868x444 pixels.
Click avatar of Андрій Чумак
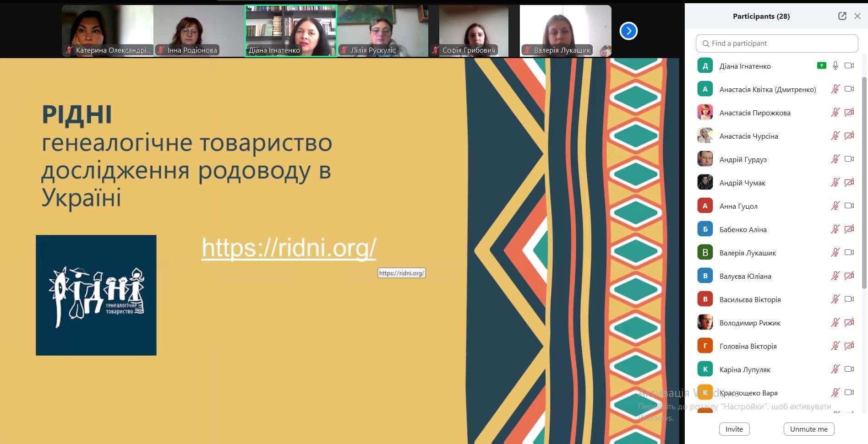point(705,182)
